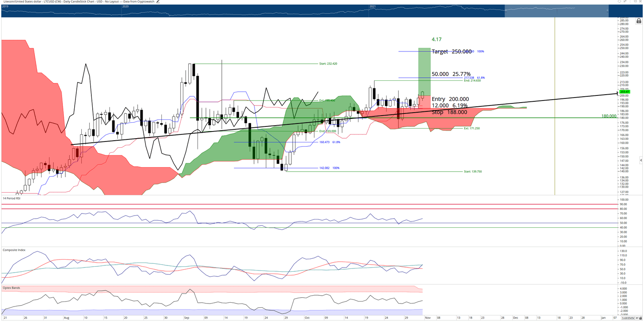Pin the chart window with pushpin icon

click(x=625, y=1)
